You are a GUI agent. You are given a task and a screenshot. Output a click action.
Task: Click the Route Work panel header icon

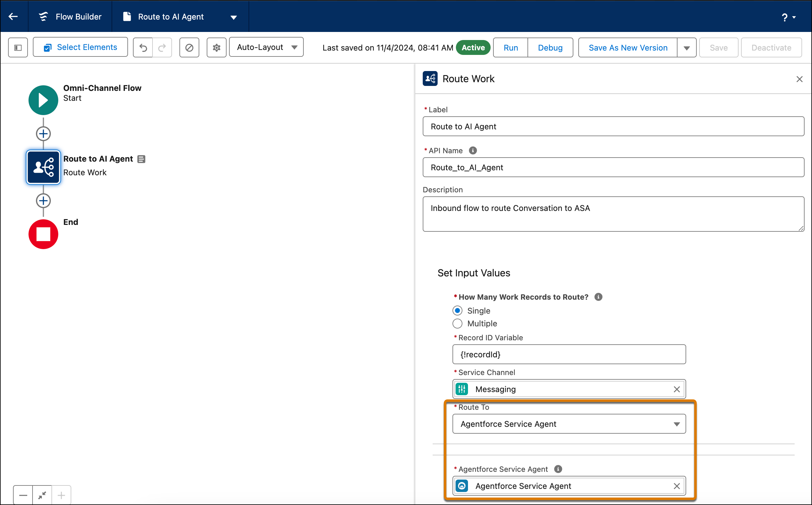430,78
